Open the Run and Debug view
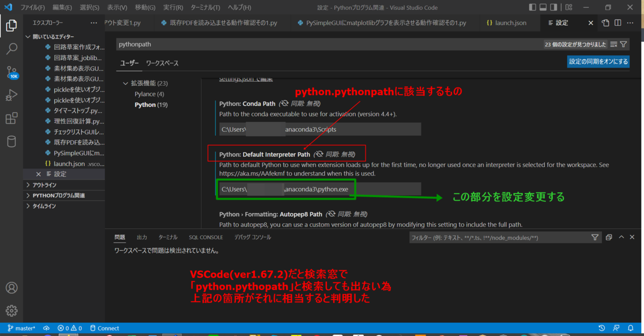The height and width of the screenshot is (336, 644). click(11, 96)
